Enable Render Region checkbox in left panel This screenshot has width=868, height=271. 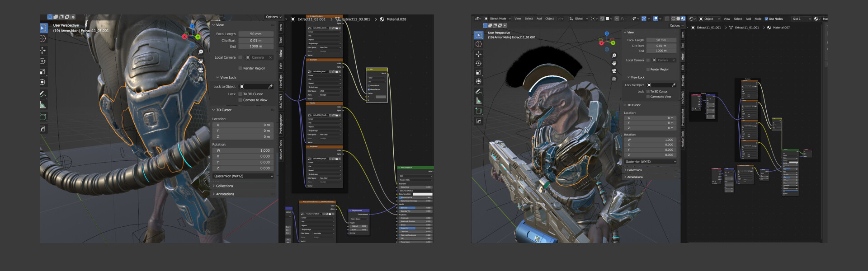click(240, 68)
